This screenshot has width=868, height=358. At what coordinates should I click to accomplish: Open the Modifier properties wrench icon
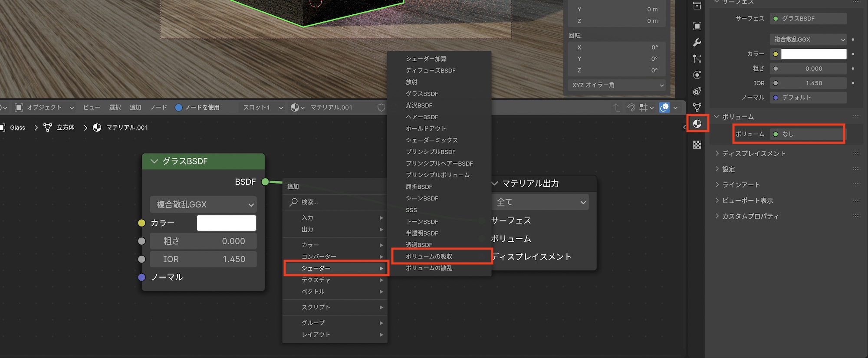697,43
